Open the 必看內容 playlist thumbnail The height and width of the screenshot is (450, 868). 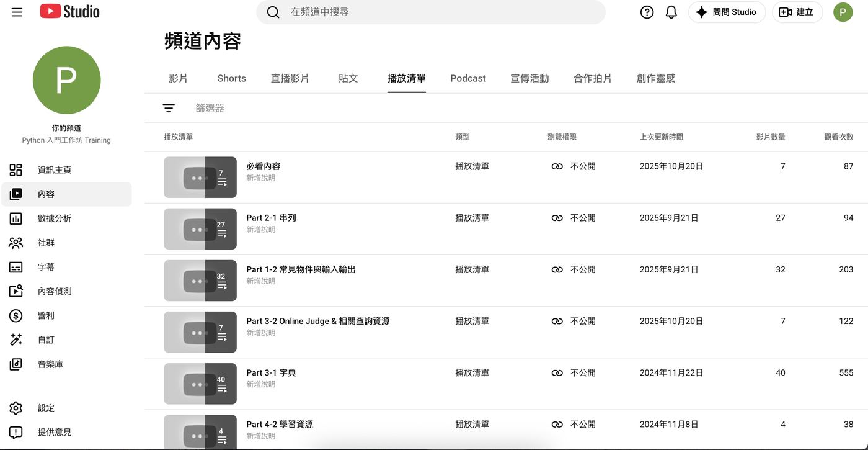[200, 178]
